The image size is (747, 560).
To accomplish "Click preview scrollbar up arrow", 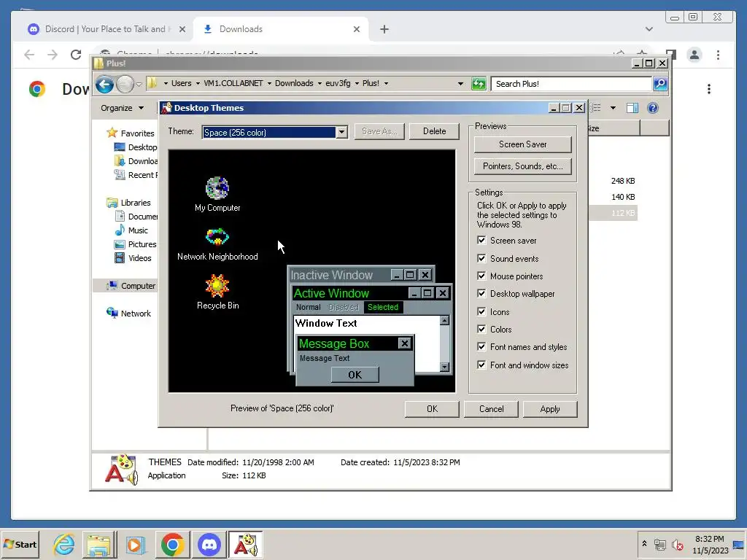I will pos(444,321).
